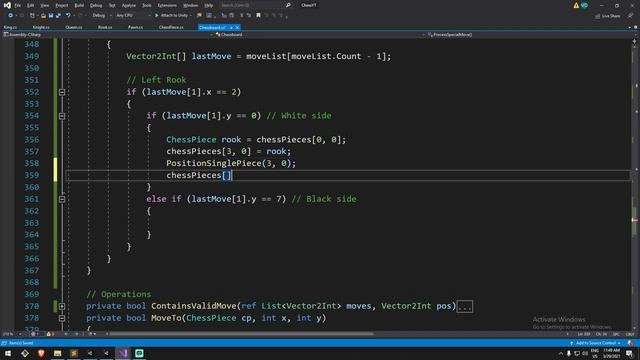Open the Build menu
This screenshot has width=640, height=360.
click(x=79, y=5)
